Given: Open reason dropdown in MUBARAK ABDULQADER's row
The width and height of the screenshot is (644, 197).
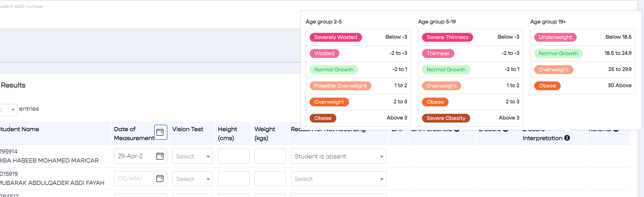Looking at the screenshot, I should [338, 179].
